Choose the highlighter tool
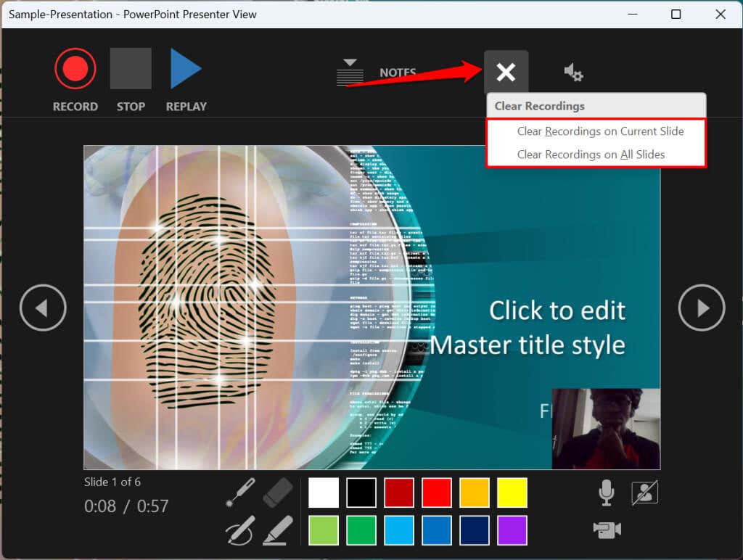Screen dimensions: 743x560 tap(278, 530)
